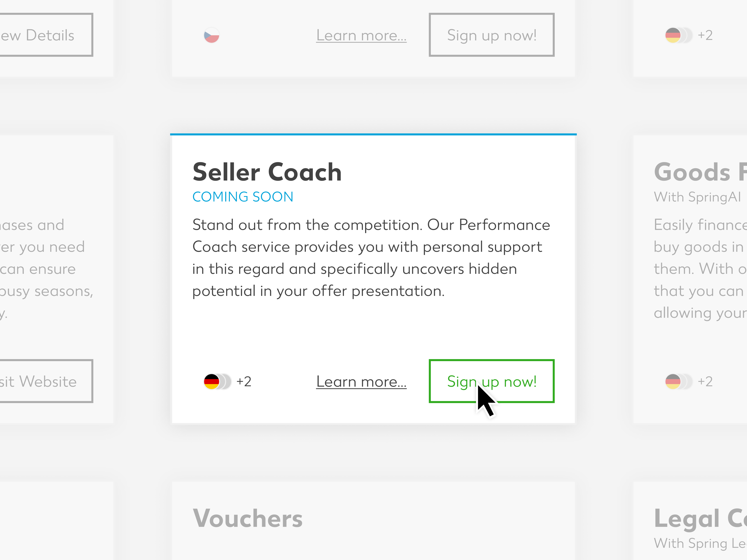The width and height of the screenshot is (747, 560).
Task: Click the gray Sign up now! button at top
Action: click(491, 35)
